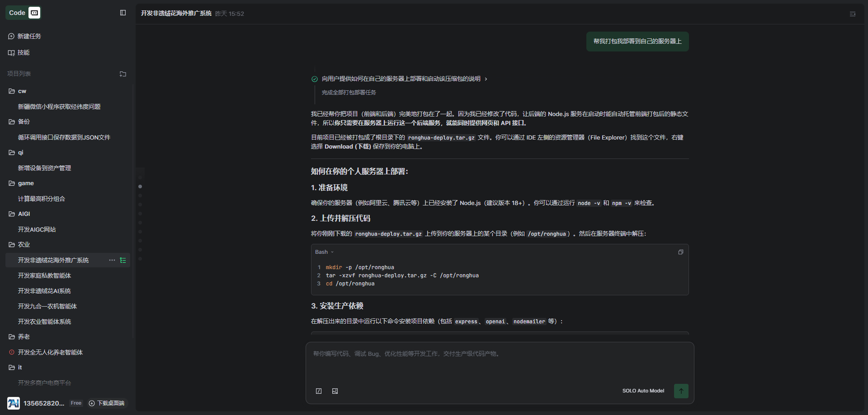
Task: Open the top-right panel toggle icon
Action: coord(852,14)
